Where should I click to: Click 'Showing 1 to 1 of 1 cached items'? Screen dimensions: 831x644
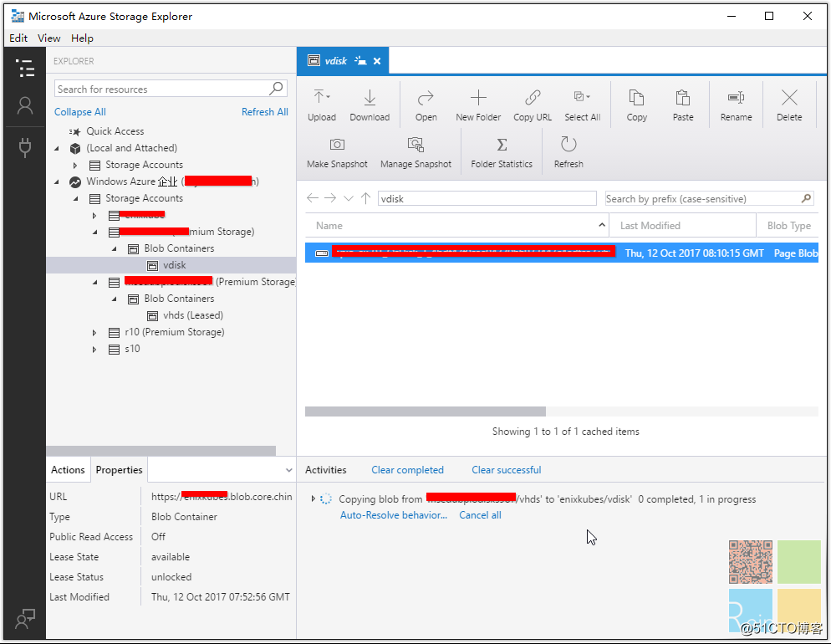point(565,431)
